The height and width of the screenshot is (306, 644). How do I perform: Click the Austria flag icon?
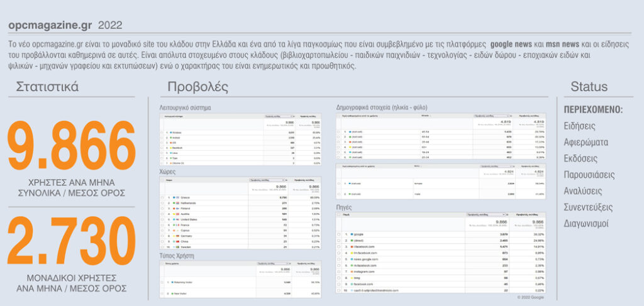[x=178, y=214]
